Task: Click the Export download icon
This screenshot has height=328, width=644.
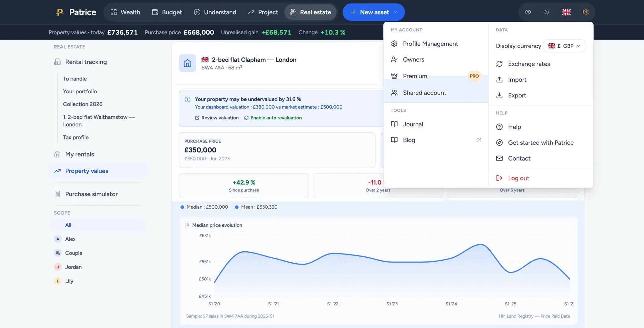Action: pos(499,95)
